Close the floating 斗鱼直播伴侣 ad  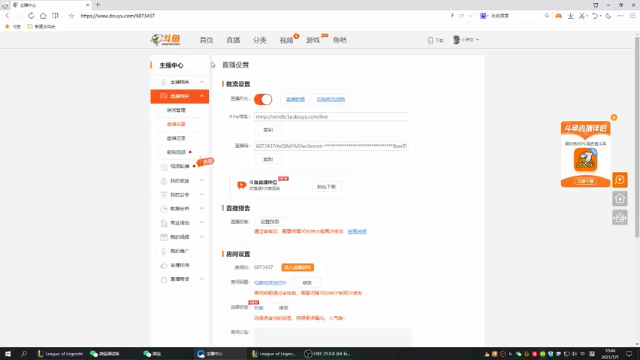614,118
